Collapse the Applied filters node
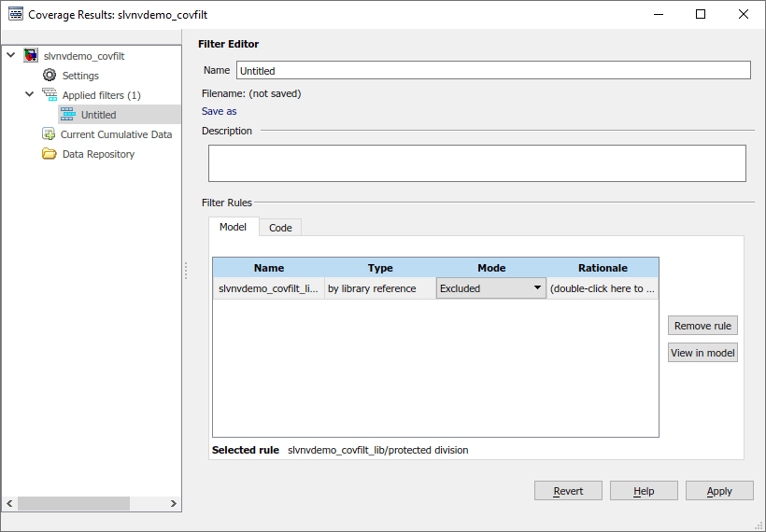The image size is (766, 532). (29, 93)
